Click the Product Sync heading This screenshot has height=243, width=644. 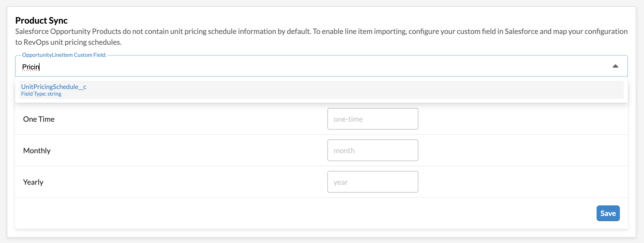(x=41, y=20)
